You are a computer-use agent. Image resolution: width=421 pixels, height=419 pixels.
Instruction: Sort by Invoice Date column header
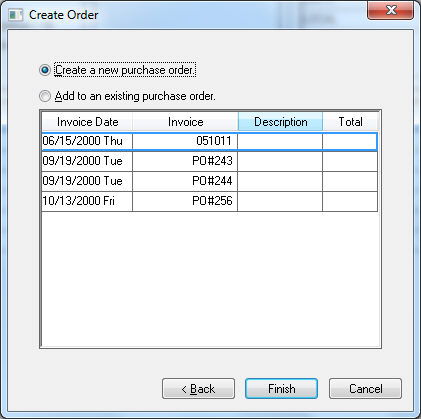tap(87, 122)
